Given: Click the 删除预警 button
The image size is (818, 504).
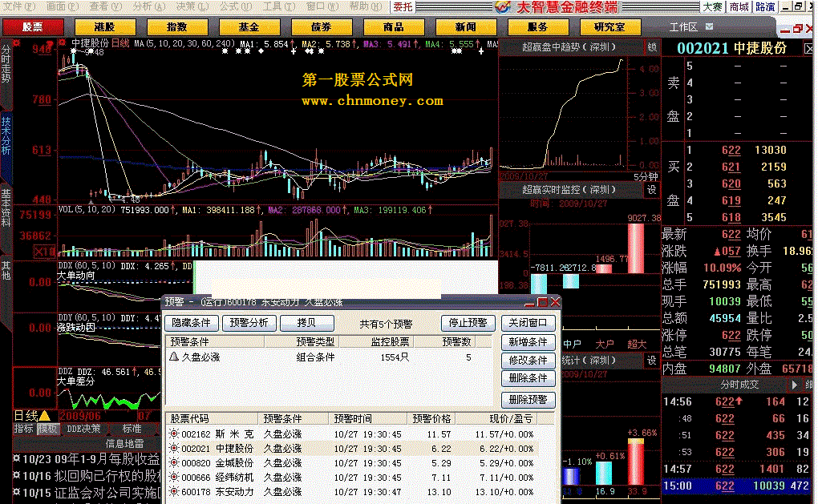Looking at the screenshot, I should point(528,400).
